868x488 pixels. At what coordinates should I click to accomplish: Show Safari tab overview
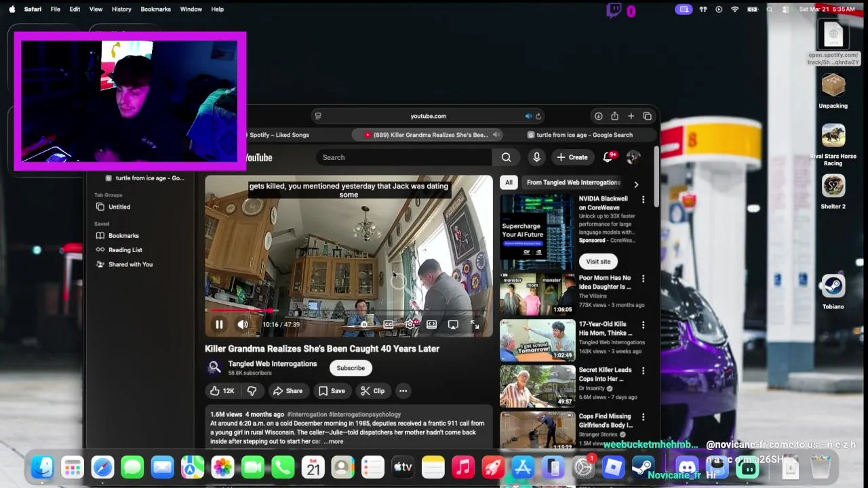[647, 116]
